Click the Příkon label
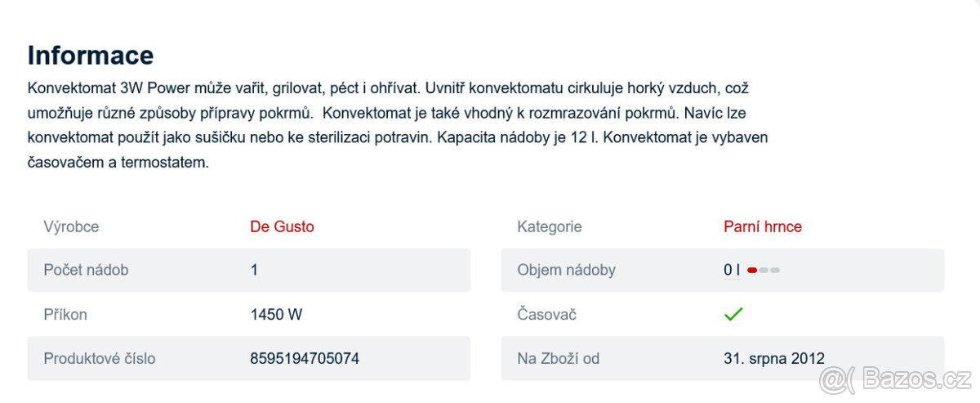Screen dimensions: 980x403 pyautogui.click(x=65, y=314)
